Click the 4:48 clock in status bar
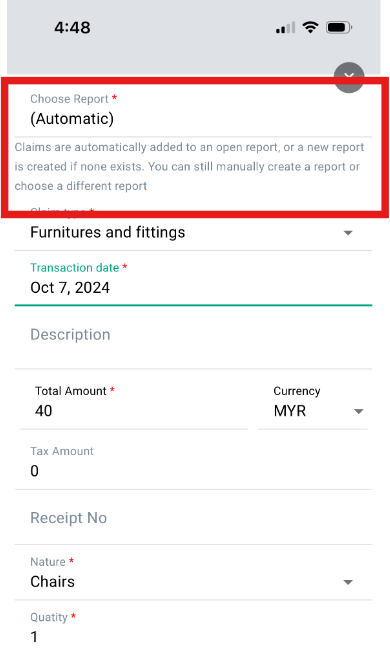This screenshot has height=652, width=390. pyautogui.click(x=72, y=28)
